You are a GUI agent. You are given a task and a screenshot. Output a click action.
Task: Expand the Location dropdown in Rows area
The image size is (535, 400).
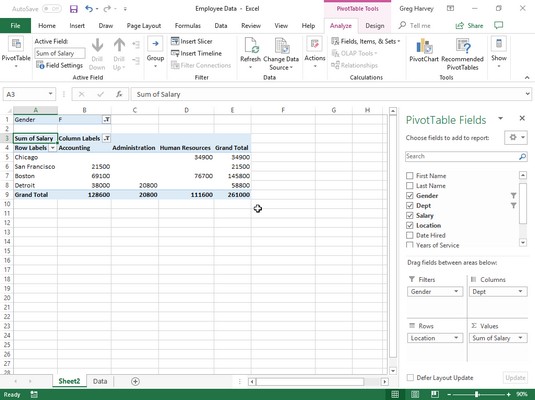pyautogui.click(x=456, y=338)
